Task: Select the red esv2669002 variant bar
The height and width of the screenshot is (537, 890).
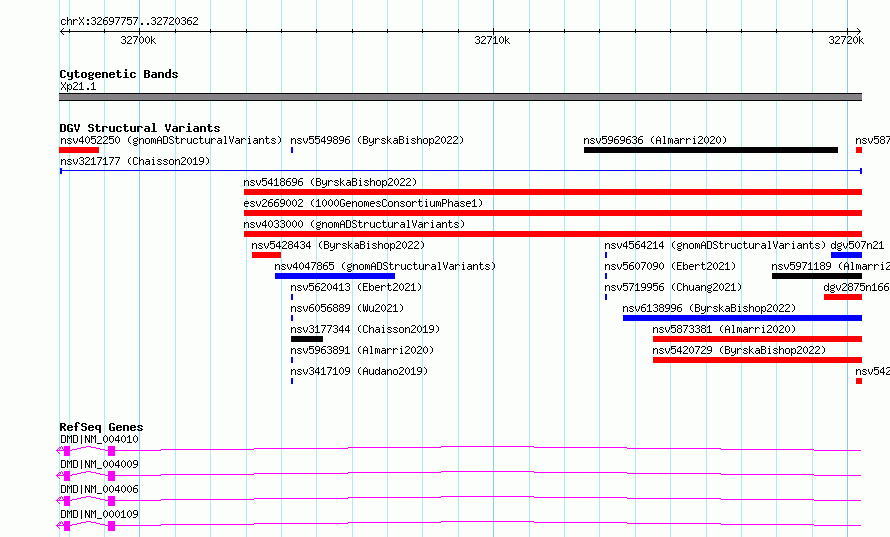Action: click(x=553, y=213)
